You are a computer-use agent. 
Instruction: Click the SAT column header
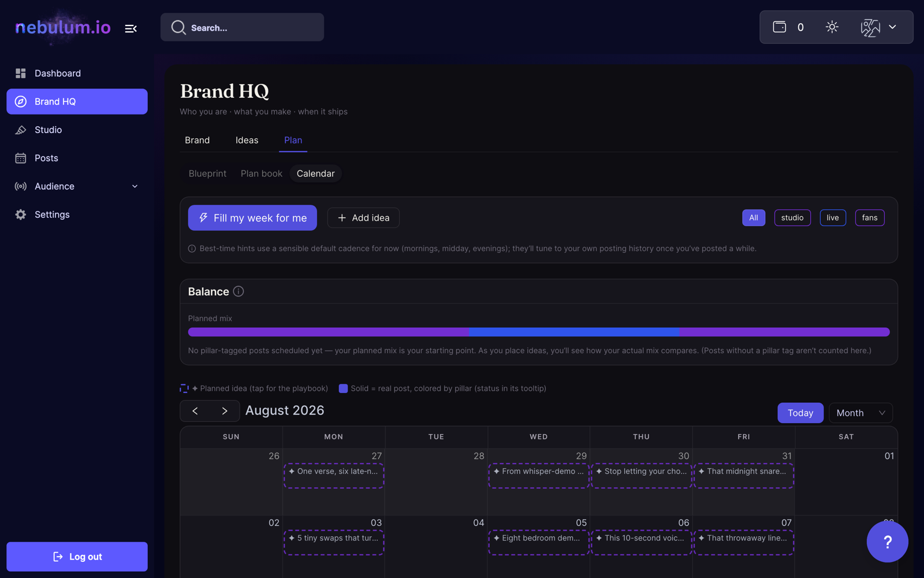[x=846, y=437]
